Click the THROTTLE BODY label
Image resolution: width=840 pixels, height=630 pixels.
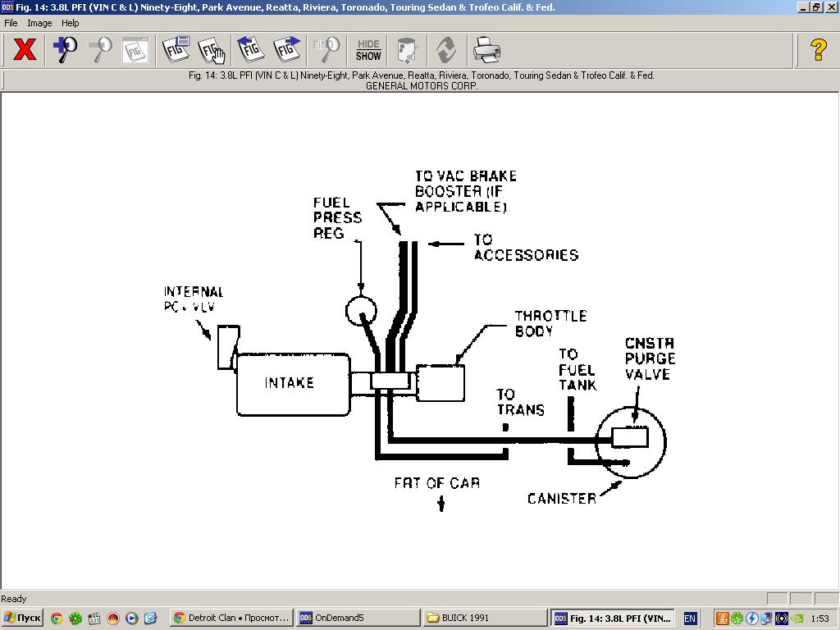(x=550, y=323)
